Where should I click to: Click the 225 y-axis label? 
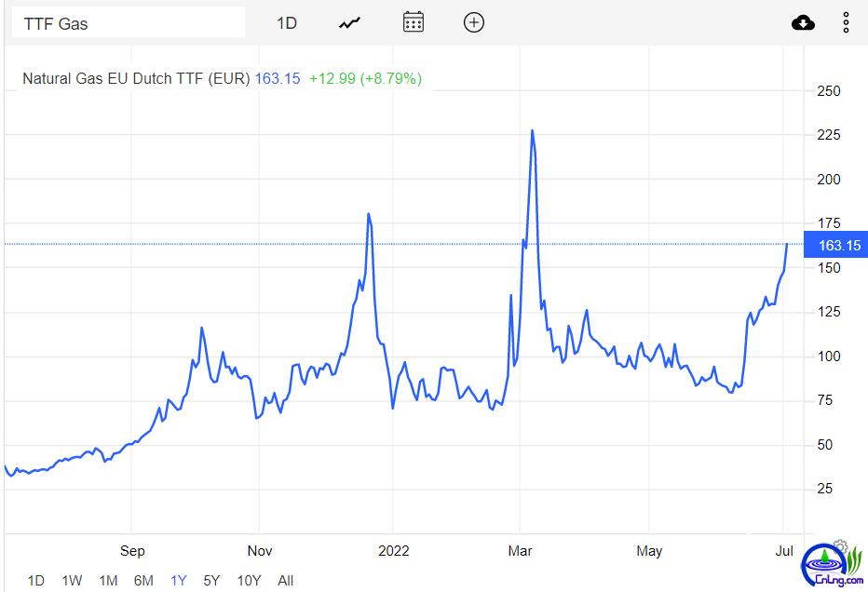[x=829, y=134]
